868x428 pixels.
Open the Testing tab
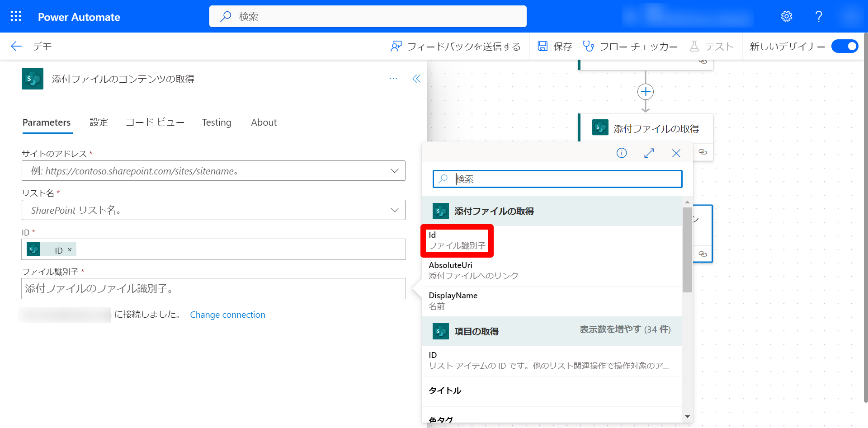click(217, 122)
